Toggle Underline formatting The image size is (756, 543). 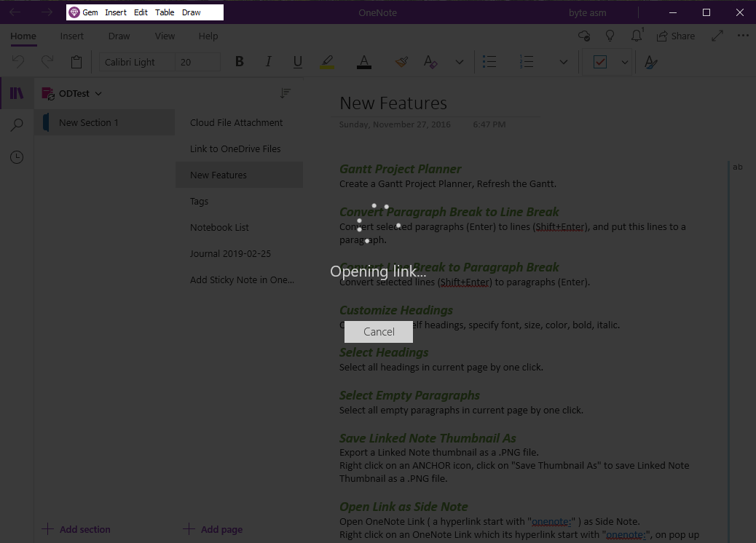pos(297,62)
